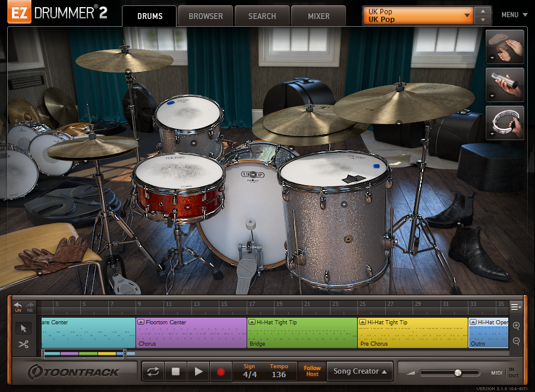The image size is (535, 392).
Task: Open the shaker thumbnail dropdown arrow
Action: tap(492, 96)
